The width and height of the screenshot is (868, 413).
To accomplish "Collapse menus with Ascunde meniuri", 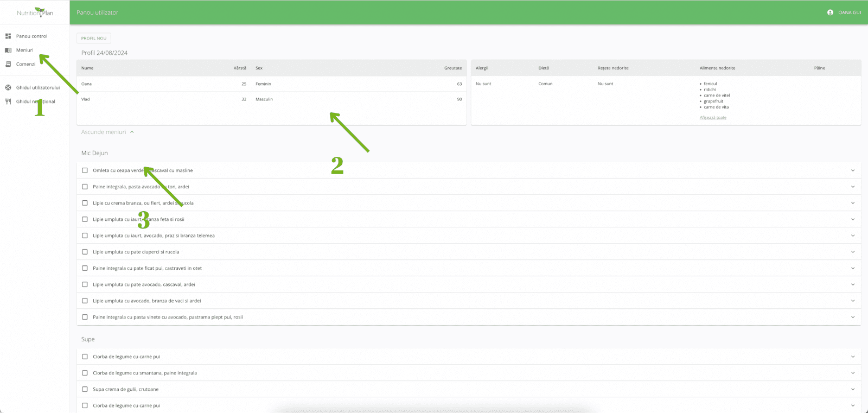I will [x=107, y=132].
